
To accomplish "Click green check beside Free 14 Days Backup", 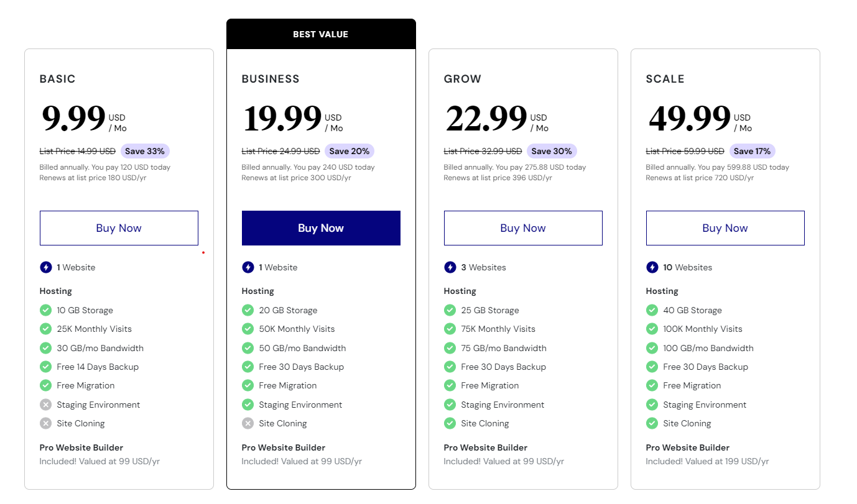I will coord(45,367).
